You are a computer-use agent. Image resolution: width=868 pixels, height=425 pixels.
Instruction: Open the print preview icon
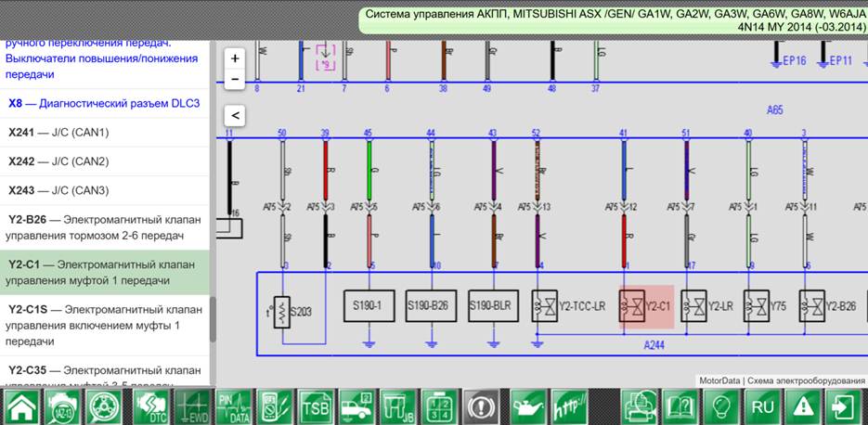pos(639,408)
